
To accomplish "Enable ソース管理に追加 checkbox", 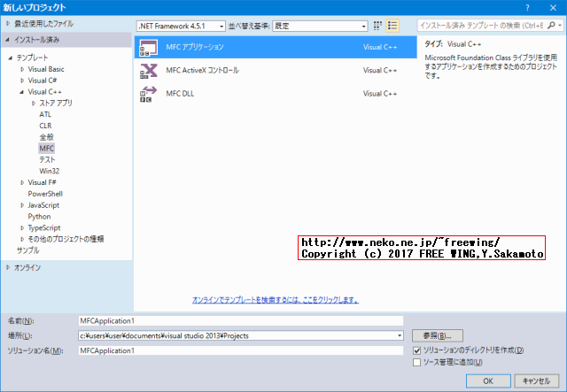I will [416, 362].
